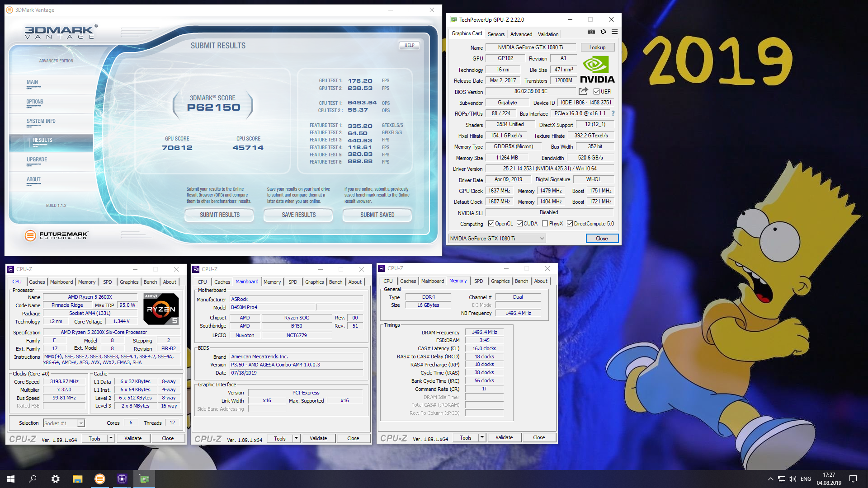Click the Submit Results button
Image resolution: width=868 pixels, height=488 pixels.
pyautogui.click(x=220, y=215)
